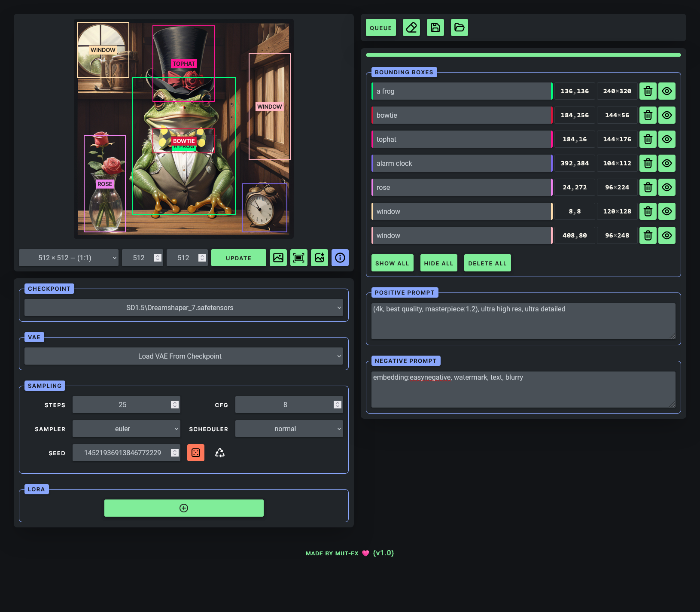Hide the rose bounding box using its eye icon

click(667, 187)
